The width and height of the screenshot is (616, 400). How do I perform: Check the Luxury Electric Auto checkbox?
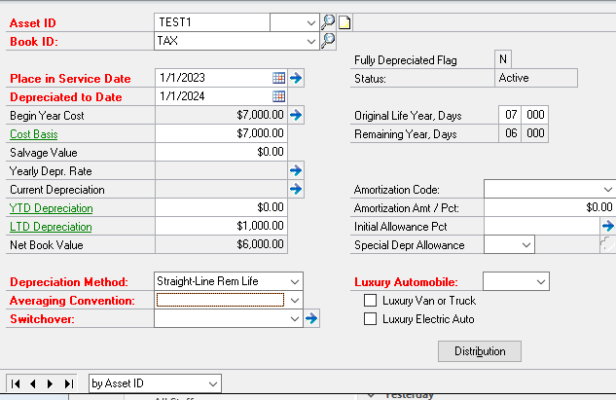click(371, 319)
